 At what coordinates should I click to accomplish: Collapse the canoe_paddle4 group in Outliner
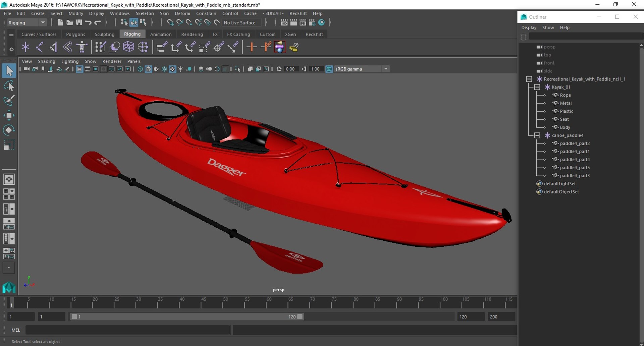point(537,135)
